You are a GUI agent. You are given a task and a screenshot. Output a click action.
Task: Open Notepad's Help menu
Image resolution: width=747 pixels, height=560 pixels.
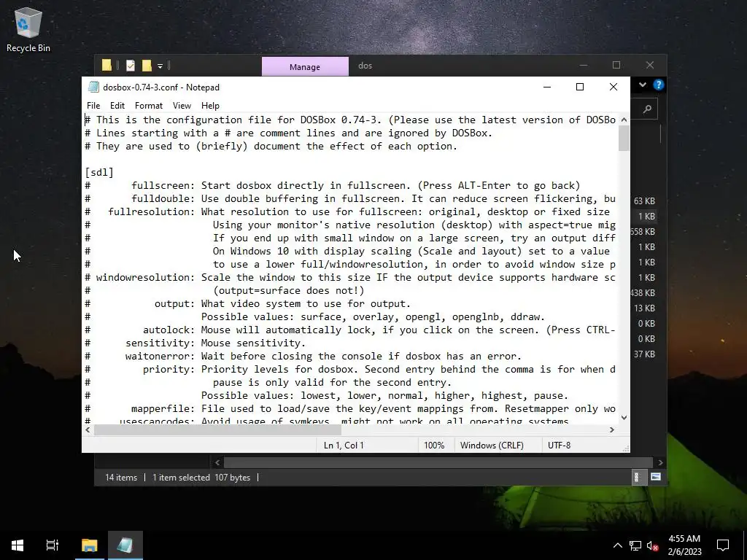tap(210, 106)
